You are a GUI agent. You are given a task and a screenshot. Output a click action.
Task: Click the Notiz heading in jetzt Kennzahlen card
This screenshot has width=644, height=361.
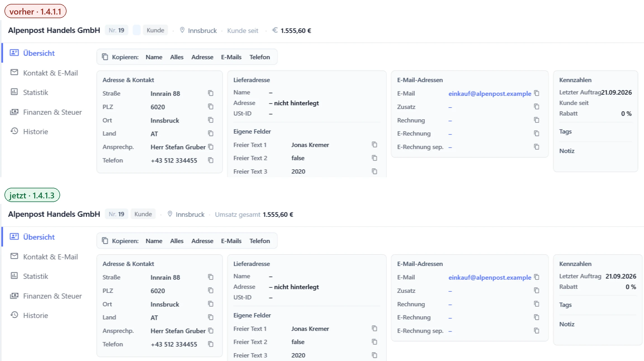(x=567, y=324)
